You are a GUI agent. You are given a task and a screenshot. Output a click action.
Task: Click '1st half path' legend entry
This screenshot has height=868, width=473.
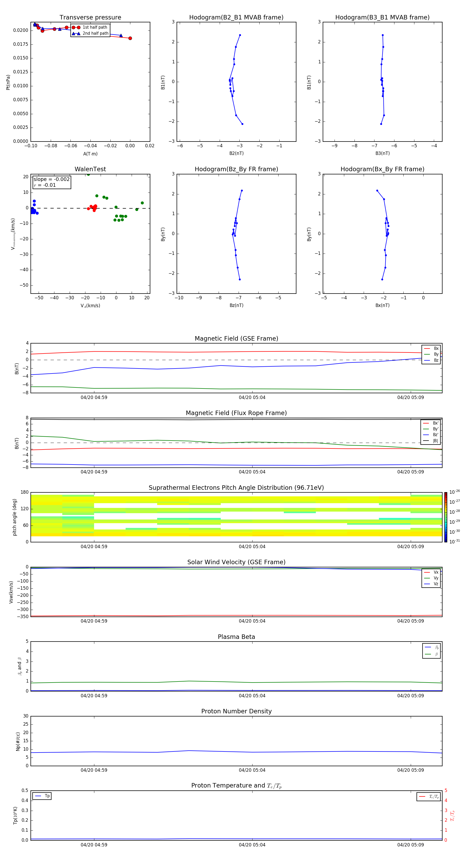pos(90,27)
